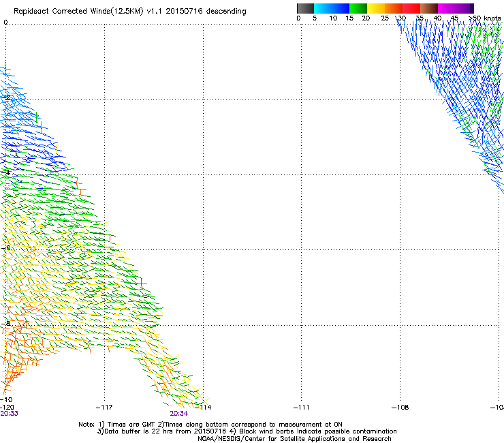Click the -2 latitude axis label
This screenshot has width=504, height=443.
point(6,97)
